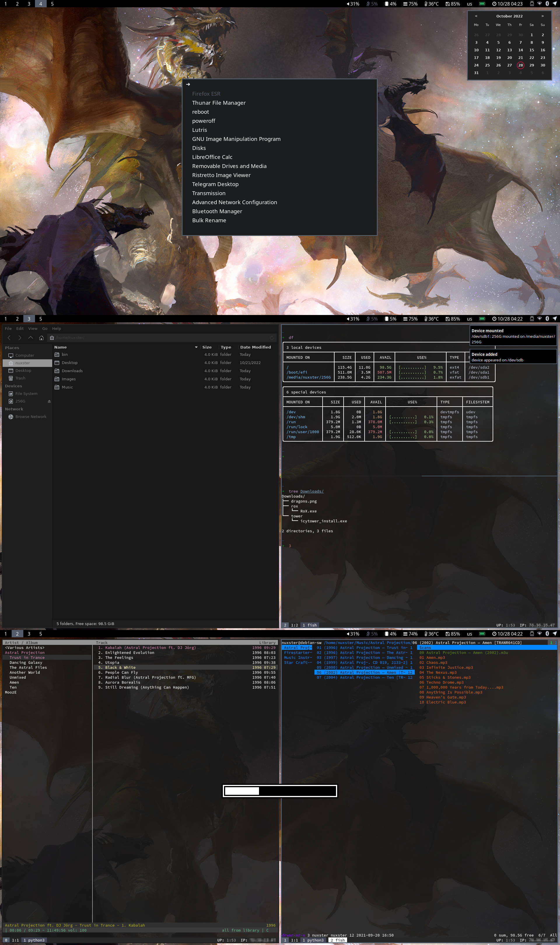Select October 31 in the calendar
The width and height of the screenshot is (560, 945).
click(476, 73)
